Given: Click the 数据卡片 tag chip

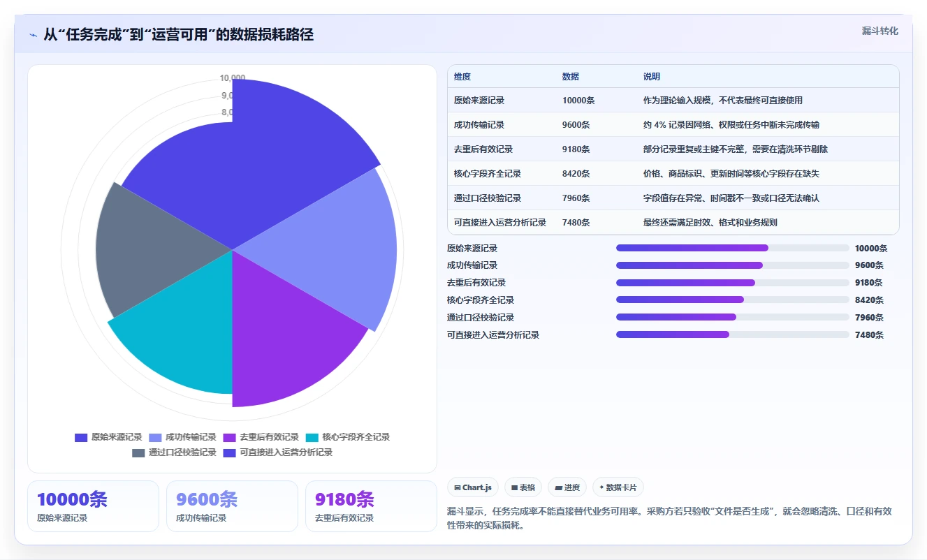Looking at the screenshot, I should (618, 487).
